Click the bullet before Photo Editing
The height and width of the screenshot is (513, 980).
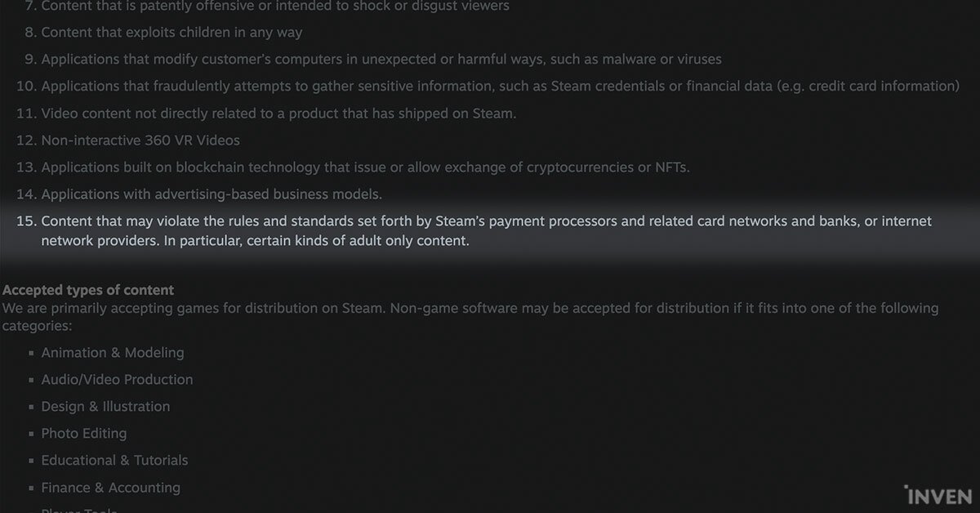coord(31,435)
